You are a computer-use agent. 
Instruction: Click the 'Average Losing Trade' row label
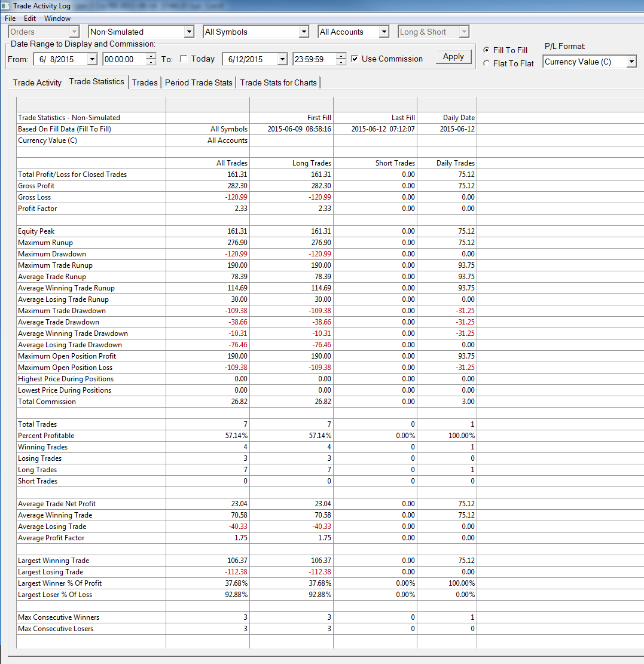(52, 527)
